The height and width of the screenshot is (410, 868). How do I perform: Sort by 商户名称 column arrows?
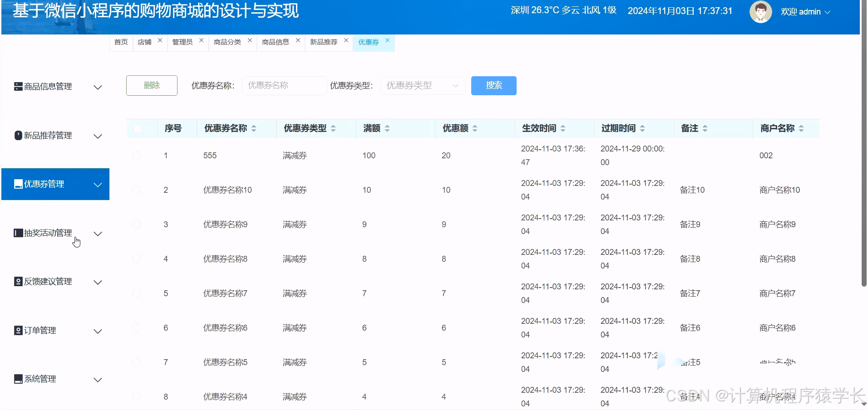pos(801,129)
